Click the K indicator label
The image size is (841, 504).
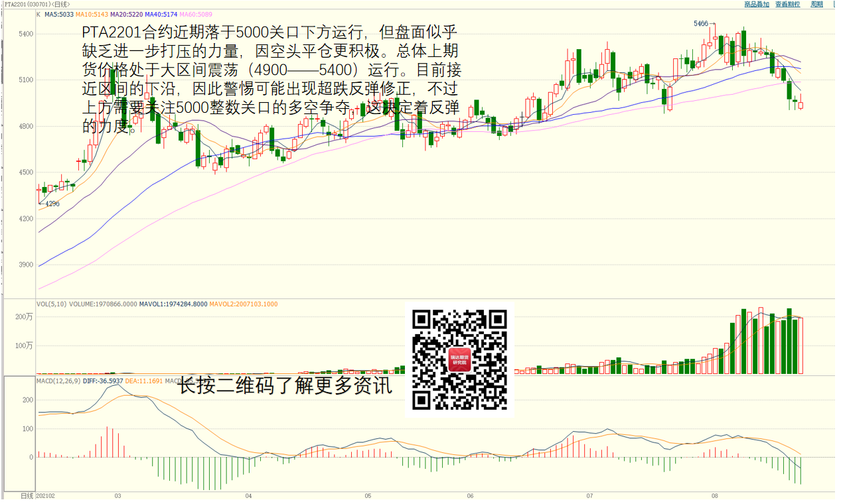(38, 14)
